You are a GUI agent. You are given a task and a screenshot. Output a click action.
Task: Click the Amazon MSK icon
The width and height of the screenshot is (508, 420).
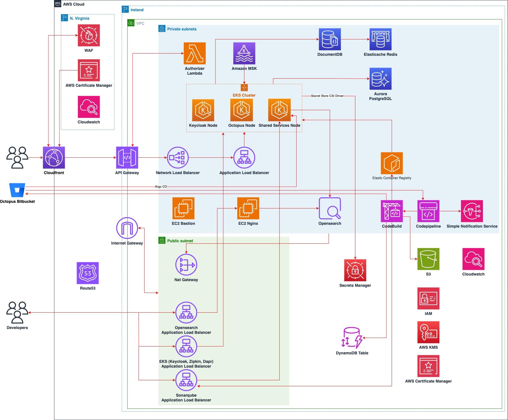pos(244,53)
